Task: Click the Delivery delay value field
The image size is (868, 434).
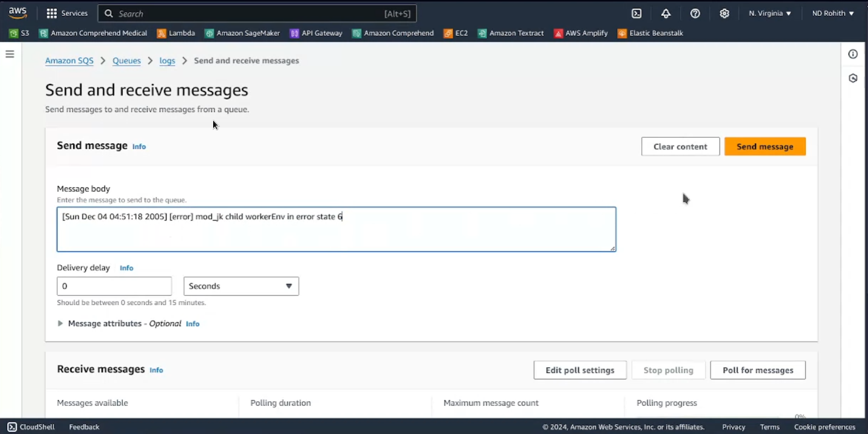Action: (x=114, y=286)
